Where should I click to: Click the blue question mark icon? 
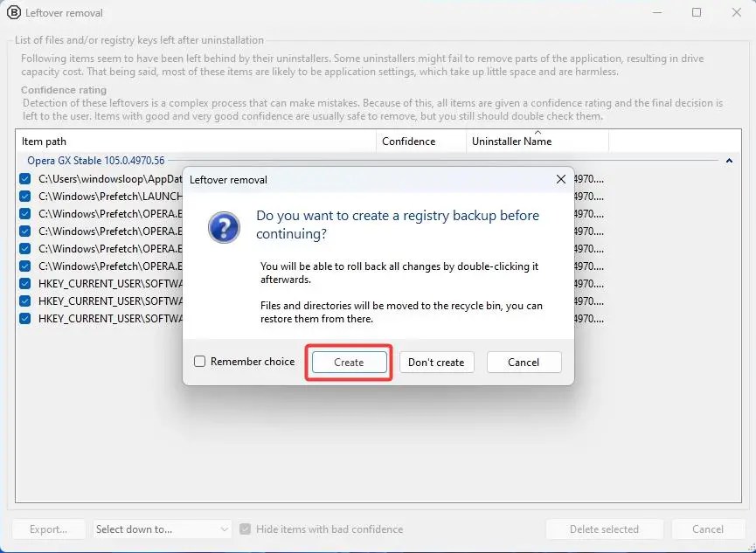point(225,227)
